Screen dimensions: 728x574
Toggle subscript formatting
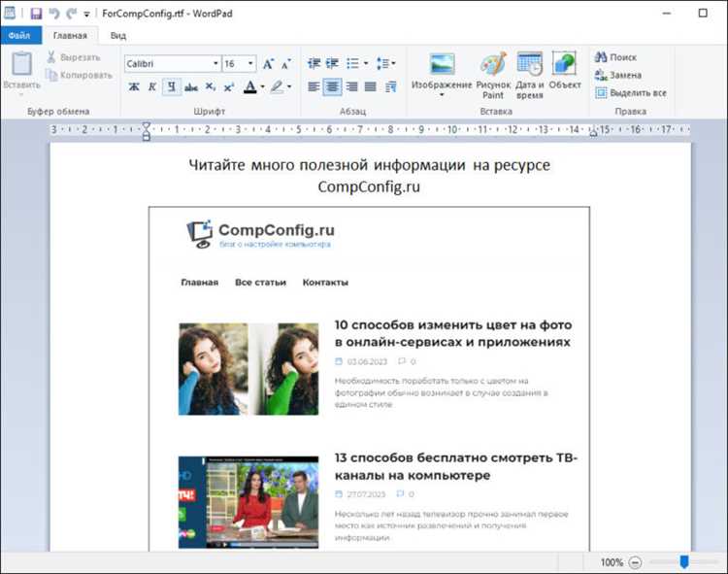pyautogui.click(x=211, y=86)
